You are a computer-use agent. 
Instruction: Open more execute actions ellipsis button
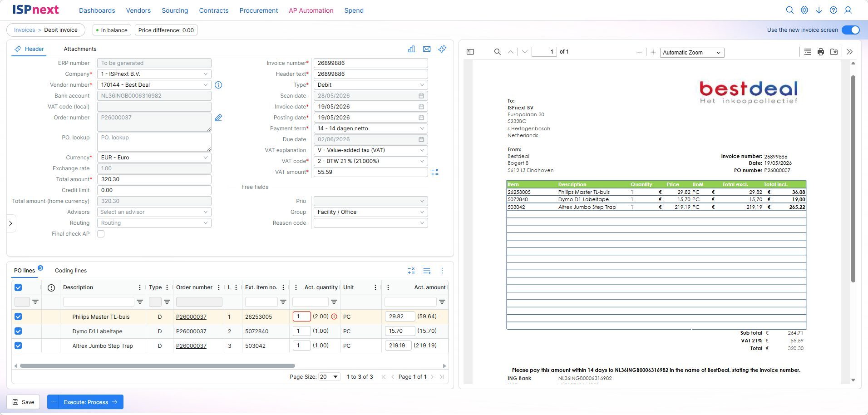coord(53,402)
